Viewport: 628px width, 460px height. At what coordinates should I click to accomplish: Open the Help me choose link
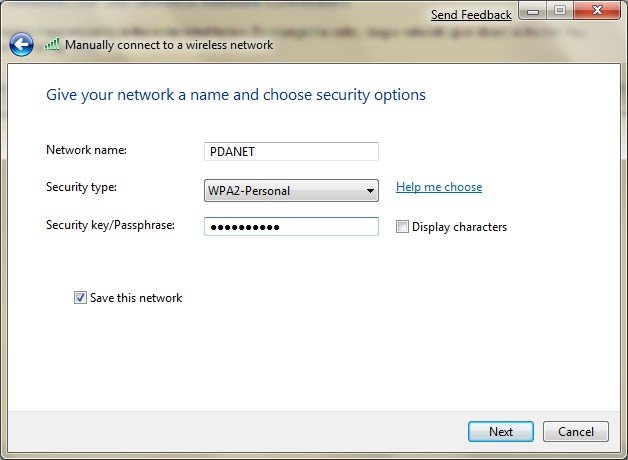439,187
